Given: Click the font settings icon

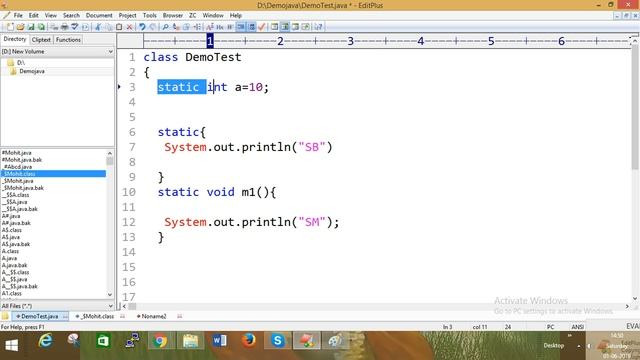Looking at the screenshot, I should click(x=210, y=27).
